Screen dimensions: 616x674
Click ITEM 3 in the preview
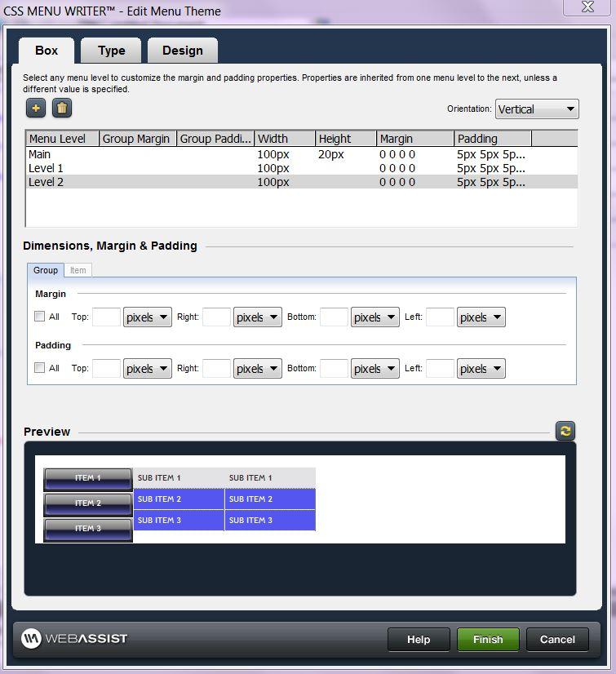tap(87, 530)
